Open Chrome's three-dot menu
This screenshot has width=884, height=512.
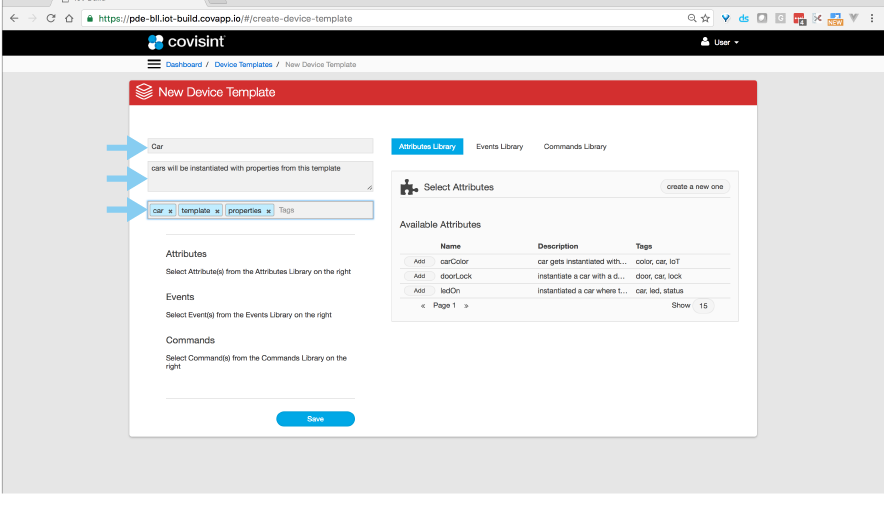coord(872,18)
